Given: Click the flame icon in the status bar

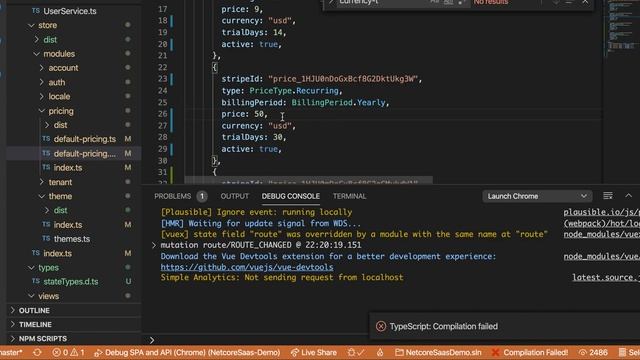Looking at the screenshot, I should pyautogui.click(x=380, y=352).
